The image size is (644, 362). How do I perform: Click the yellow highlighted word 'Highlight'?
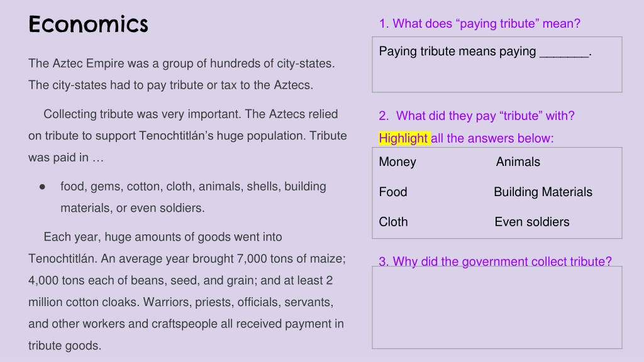coord(404,138)
